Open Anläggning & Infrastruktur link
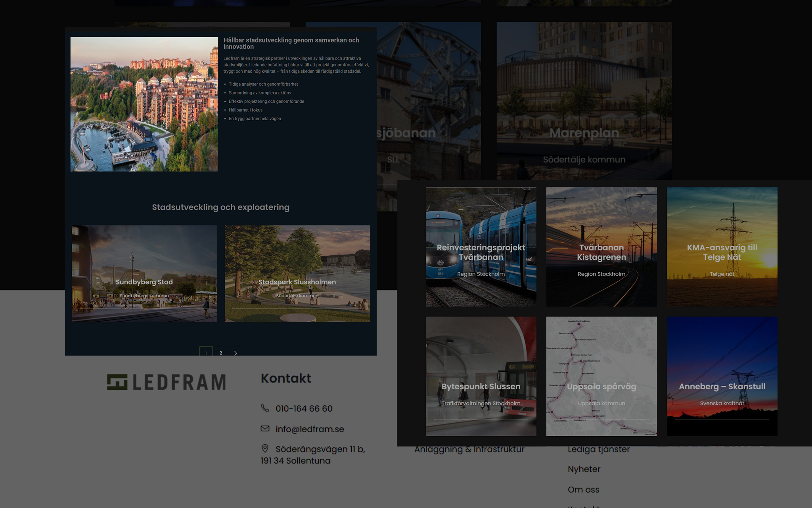The image size is (812, 508). 469,450
